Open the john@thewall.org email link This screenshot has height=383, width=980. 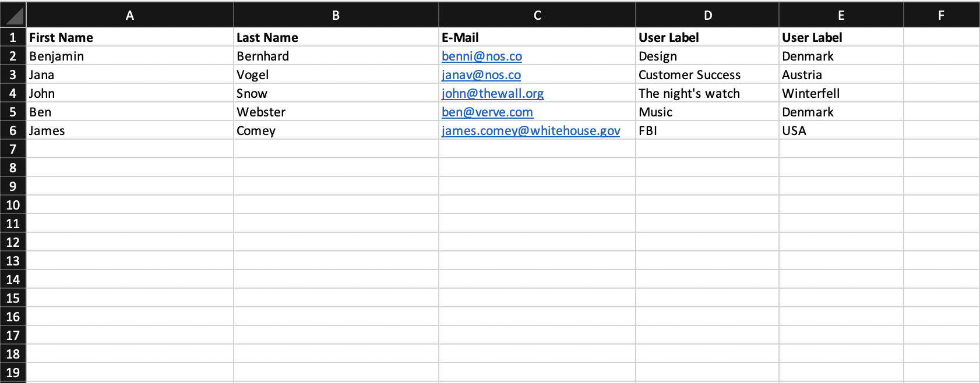tap(493, 94)
